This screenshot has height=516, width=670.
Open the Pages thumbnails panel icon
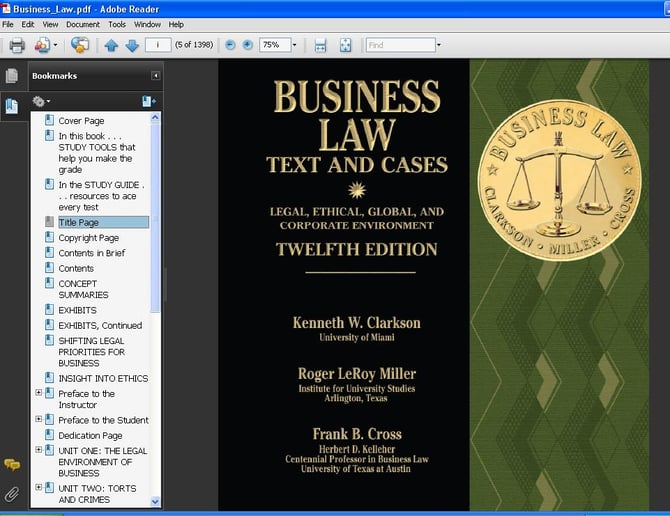12,76
